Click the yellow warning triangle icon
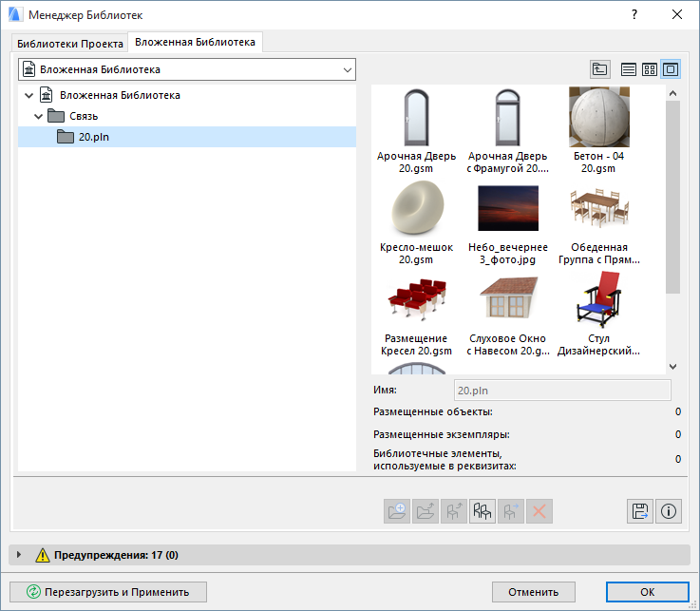The width and height of the screenshot is (700, 611). click(x=43, y=555)
